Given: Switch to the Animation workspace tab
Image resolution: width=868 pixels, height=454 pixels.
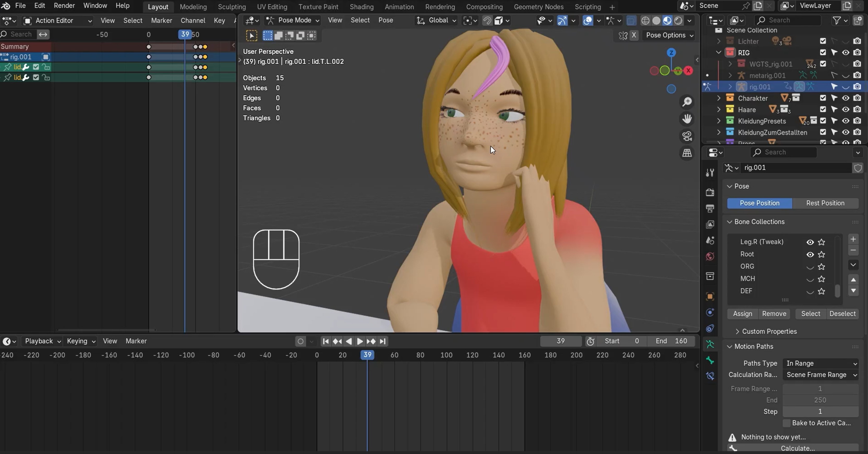Looking at the screenshot, I should (x=399, y=7).
